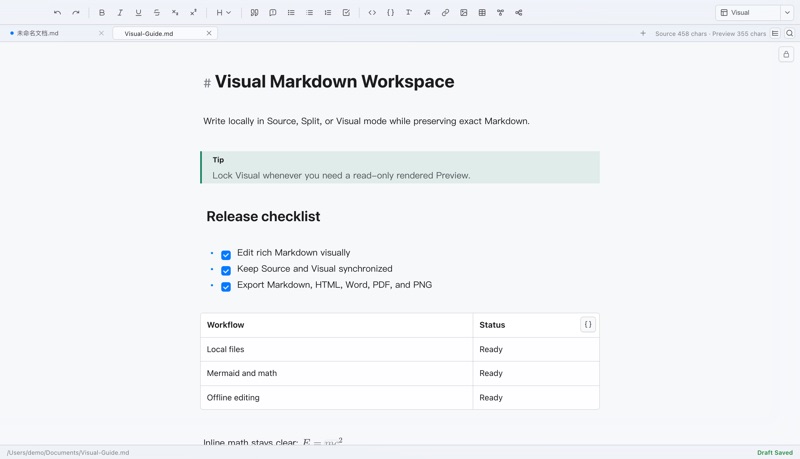Apply subscript formatting
This screenshot has height=459, width=800.
coord(175,13)
